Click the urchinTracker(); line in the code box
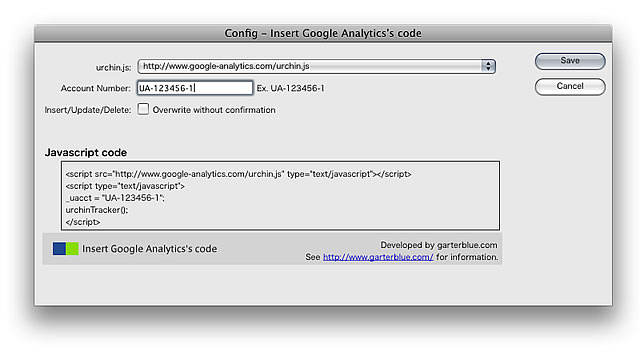 (97, 210)
